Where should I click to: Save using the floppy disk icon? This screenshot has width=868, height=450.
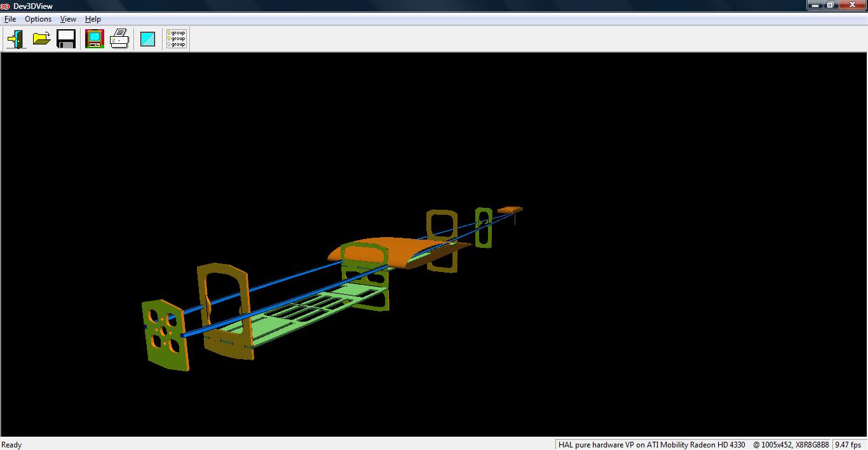point(66,39)
